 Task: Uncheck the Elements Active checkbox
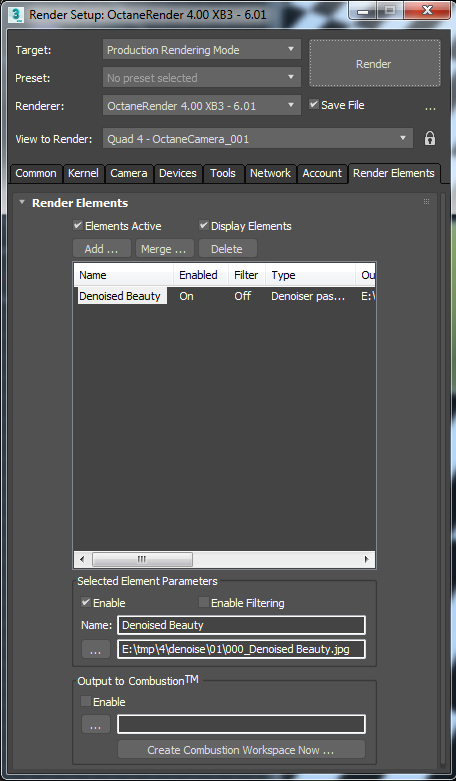click(x=78, y=226)
